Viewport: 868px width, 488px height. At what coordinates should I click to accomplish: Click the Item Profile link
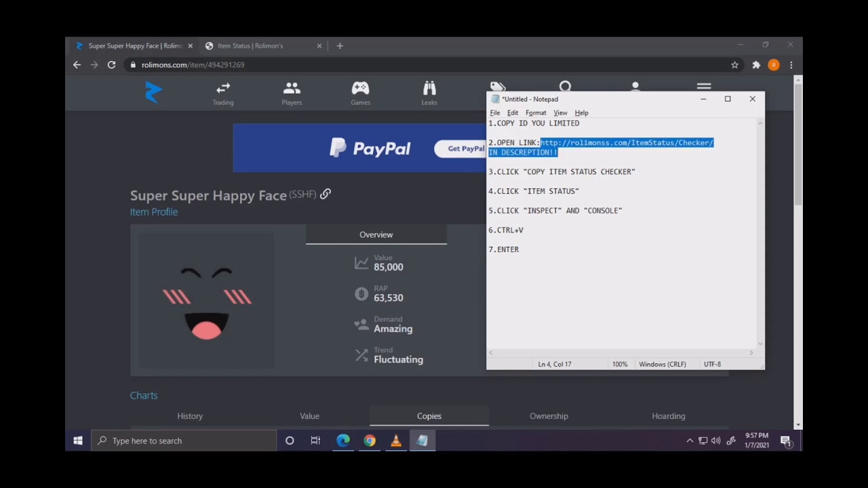(154, 211)
